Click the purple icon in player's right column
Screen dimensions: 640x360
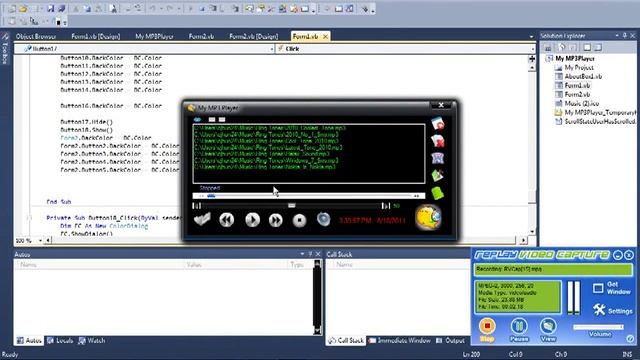[438, 158]
